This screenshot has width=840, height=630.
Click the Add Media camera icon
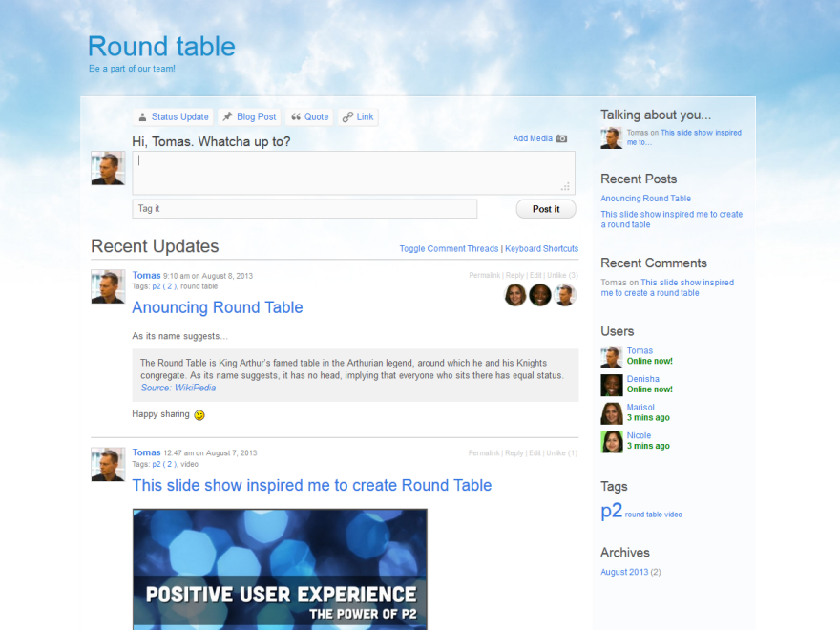[x=561, y=138]
